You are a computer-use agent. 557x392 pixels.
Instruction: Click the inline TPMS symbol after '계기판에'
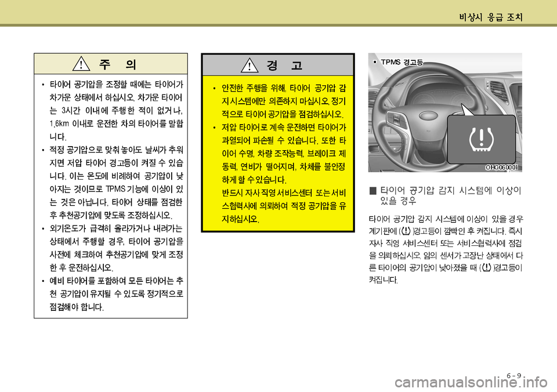click(x=406, y=231)
